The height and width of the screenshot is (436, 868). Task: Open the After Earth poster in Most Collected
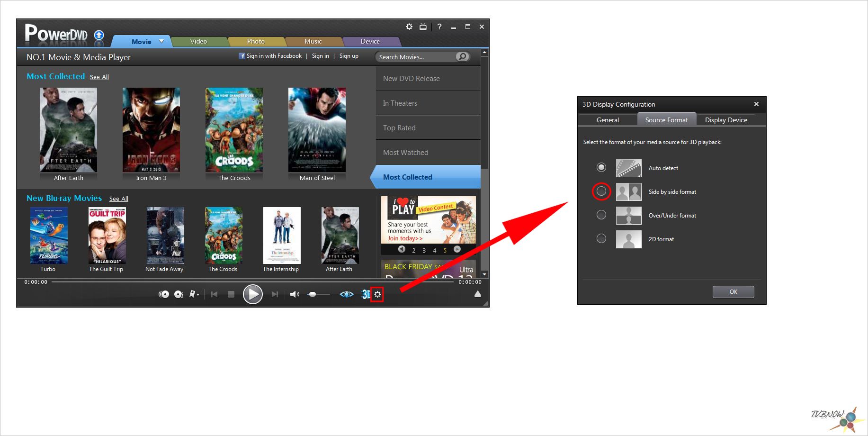(x=69, y=130)
